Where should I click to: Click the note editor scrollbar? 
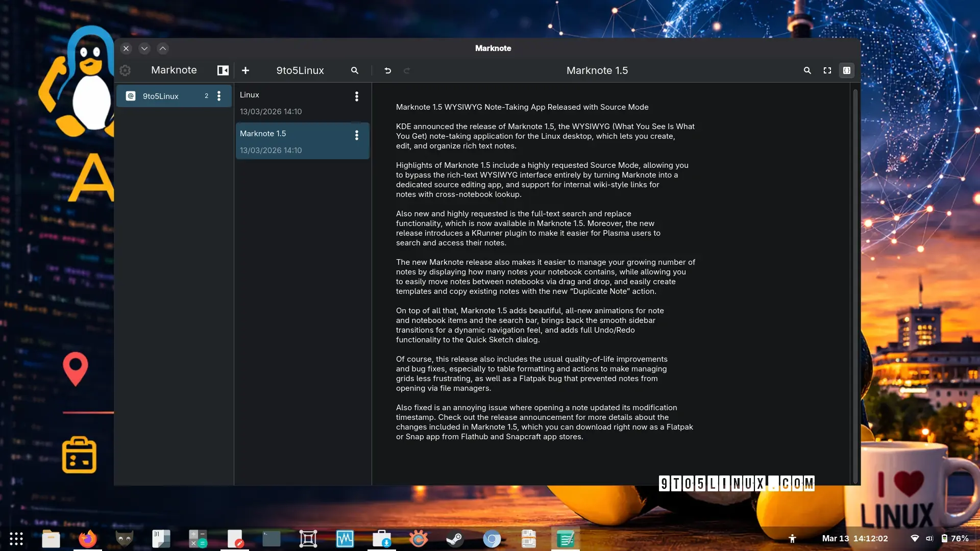(x=855, y=286)
